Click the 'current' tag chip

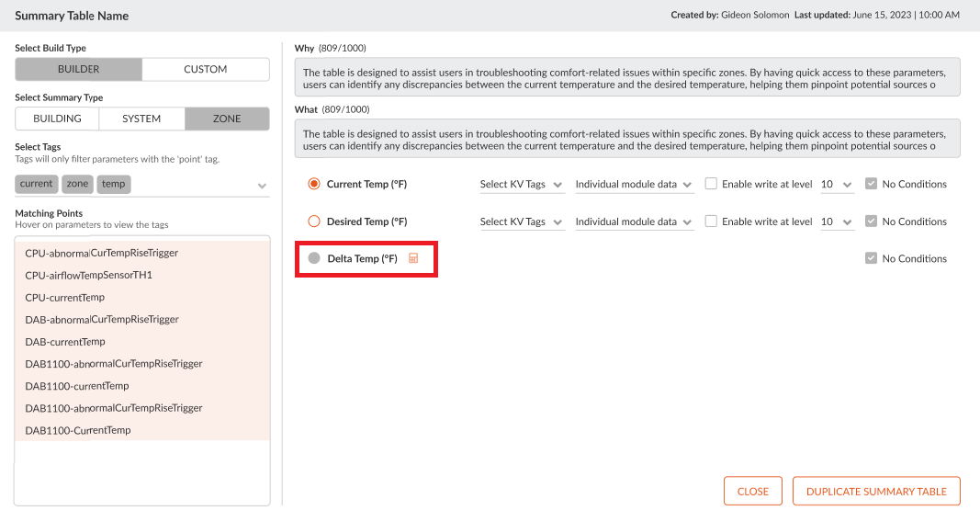point(36,184)
